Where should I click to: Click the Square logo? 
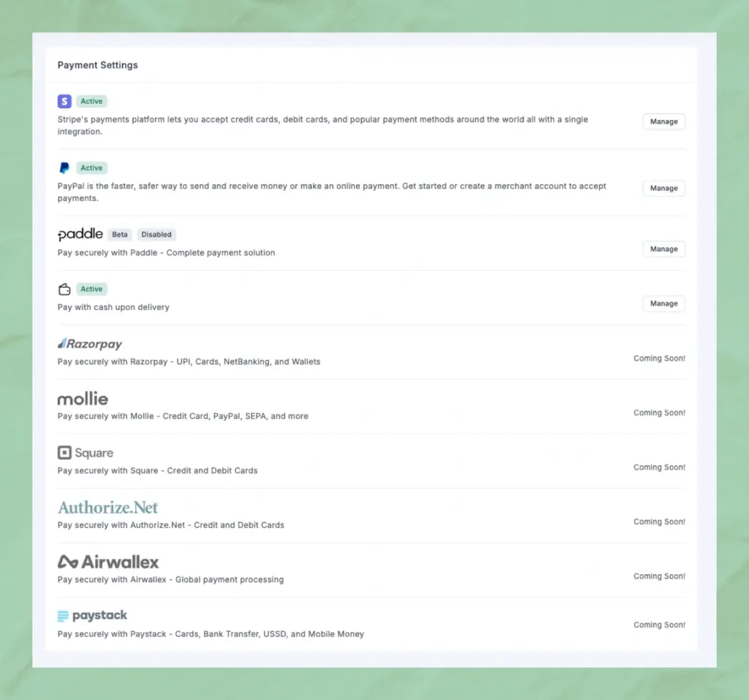pos(86,453)
